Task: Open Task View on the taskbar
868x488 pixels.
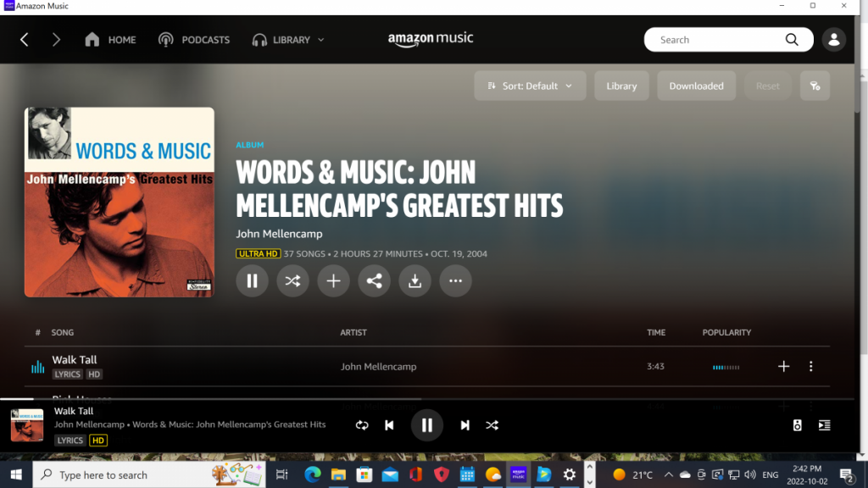Action: tap(281, 474)
